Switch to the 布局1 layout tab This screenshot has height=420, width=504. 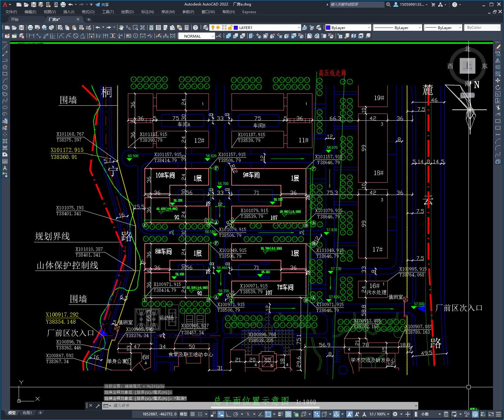(27, 413)
